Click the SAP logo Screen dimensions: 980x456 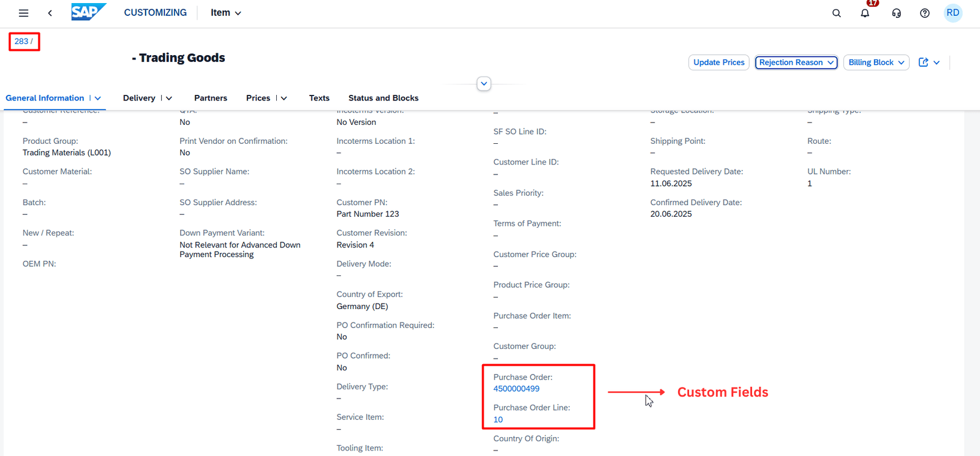coord(88,12)
